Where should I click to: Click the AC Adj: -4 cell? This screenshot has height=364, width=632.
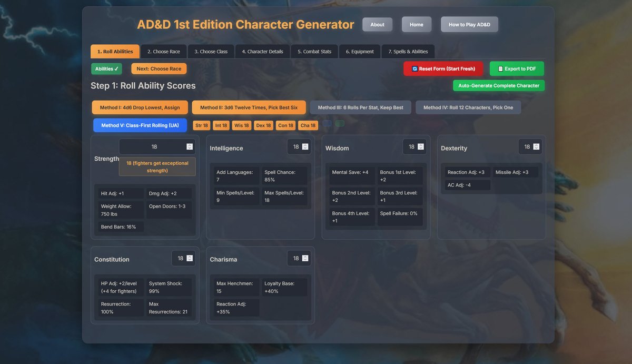click(468, 185)
